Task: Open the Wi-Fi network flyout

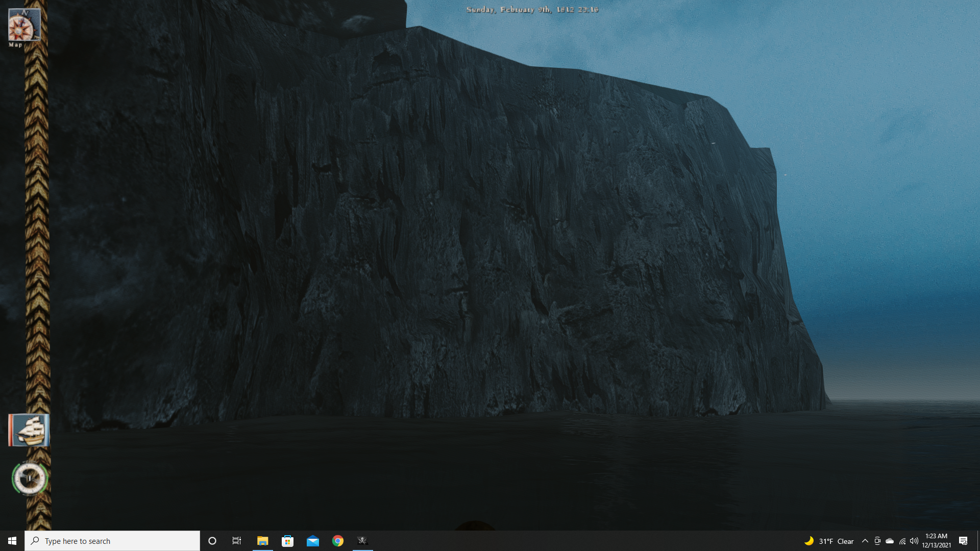Action: [x=902, y=541]
